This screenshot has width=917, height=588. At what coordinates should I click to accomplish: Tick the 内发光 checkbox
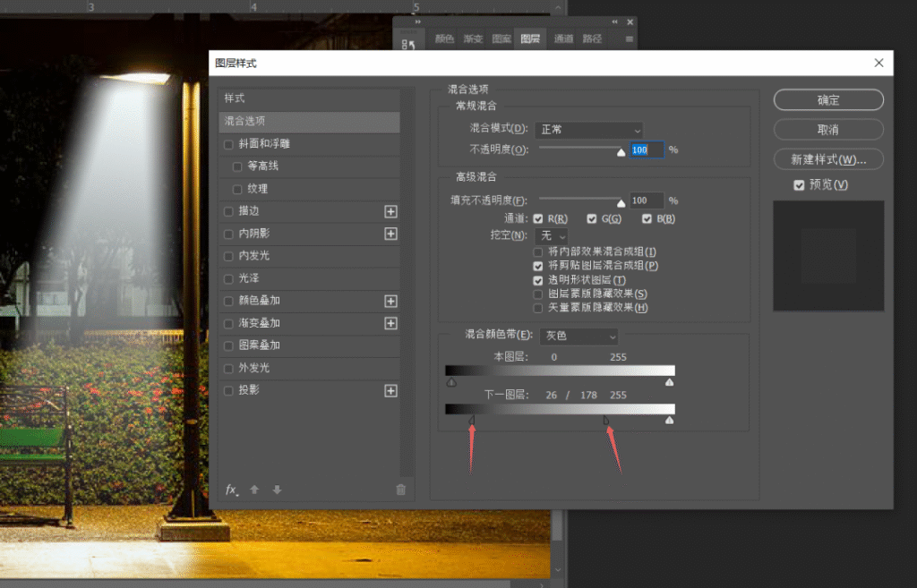tap(228, 257)
